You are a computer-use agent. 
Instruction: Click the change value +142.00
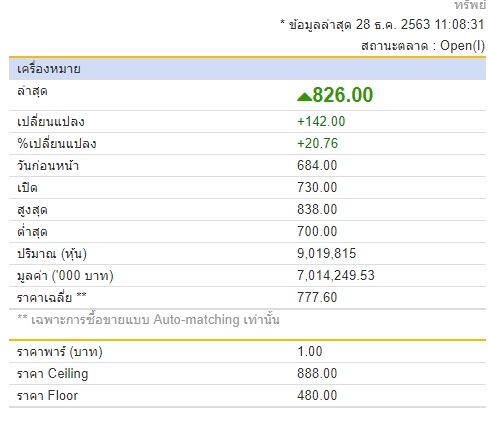coord(321,121)
